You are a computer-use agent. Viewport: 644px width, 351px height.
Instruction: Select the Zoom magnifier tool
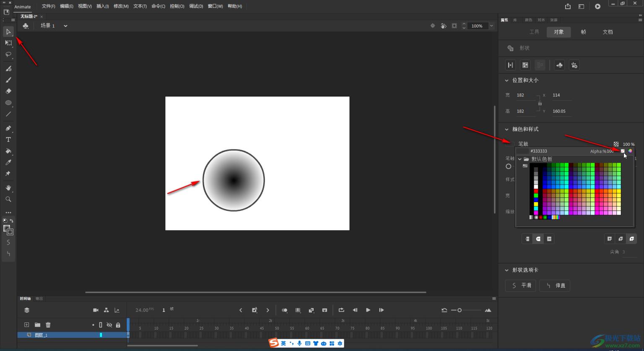[8, 199]
